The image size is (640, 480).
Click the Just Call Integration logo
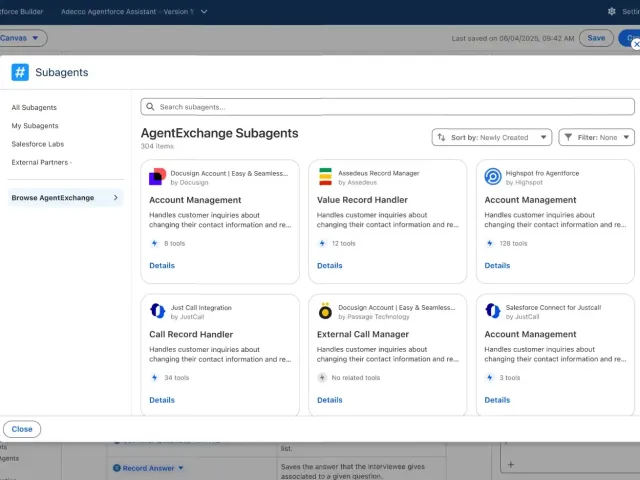point(158,311)
